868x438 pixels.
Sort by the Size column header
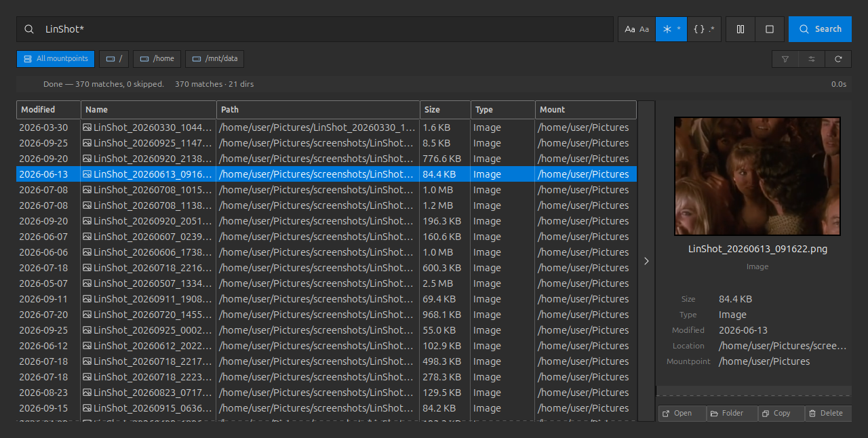point(446,109)
